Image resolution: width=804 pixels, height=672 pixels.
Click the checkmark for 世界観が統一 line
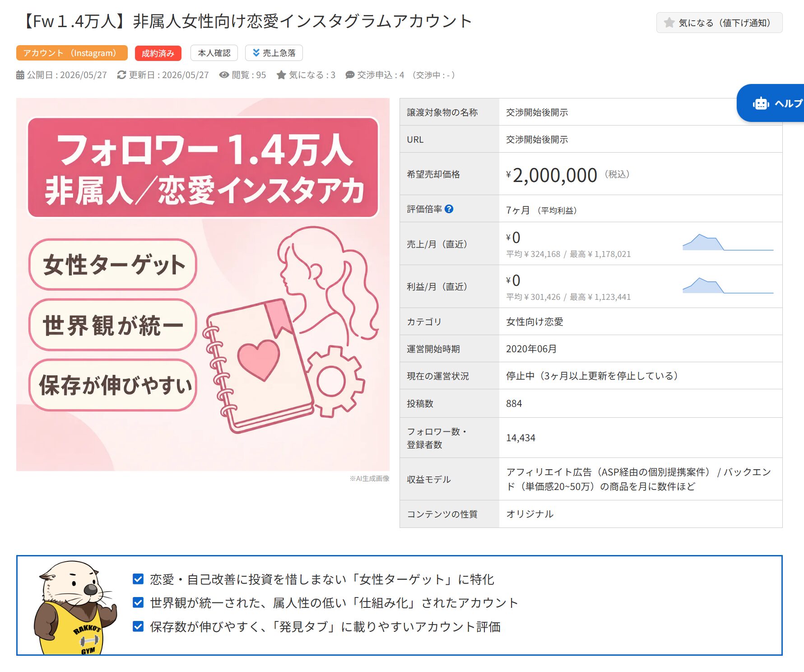[138, 602]
